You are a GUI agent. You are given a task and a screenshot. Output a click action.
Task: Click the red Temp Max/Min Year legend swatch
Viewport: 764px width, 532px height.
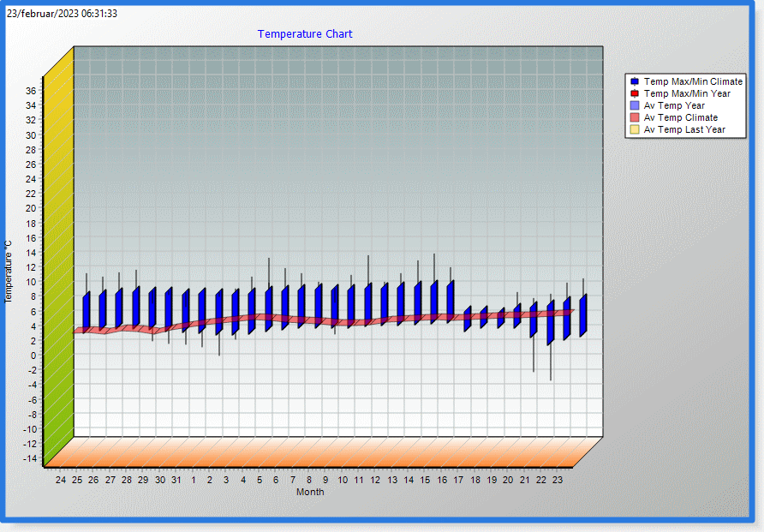click(635, 93)
